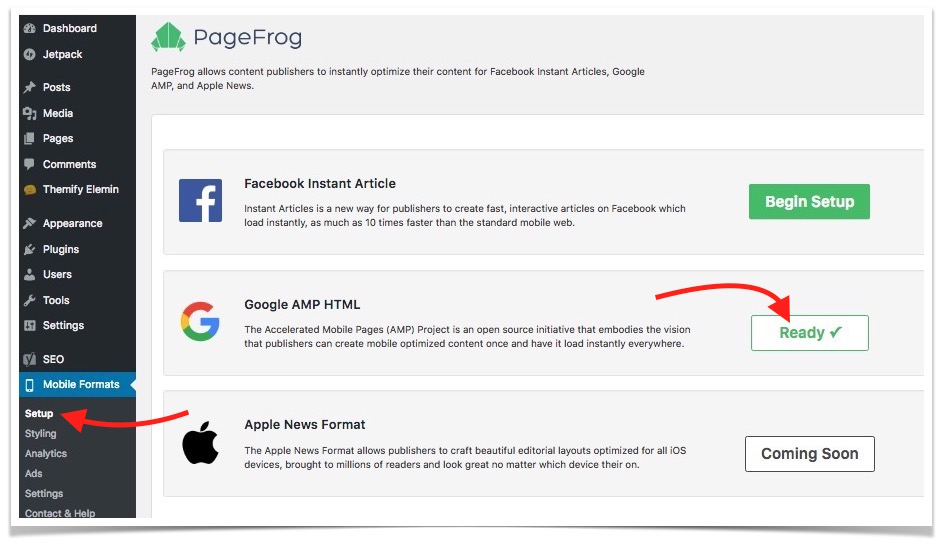Click the Facebook Instant Article heading
Viewport: 944px width, 543px height.
click(x=319, y=184)
